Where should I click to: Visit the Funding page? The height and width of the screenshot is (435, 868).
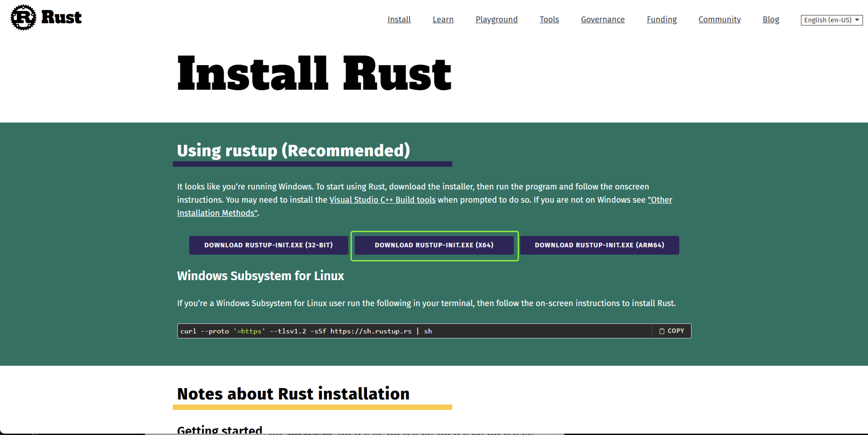661,20
